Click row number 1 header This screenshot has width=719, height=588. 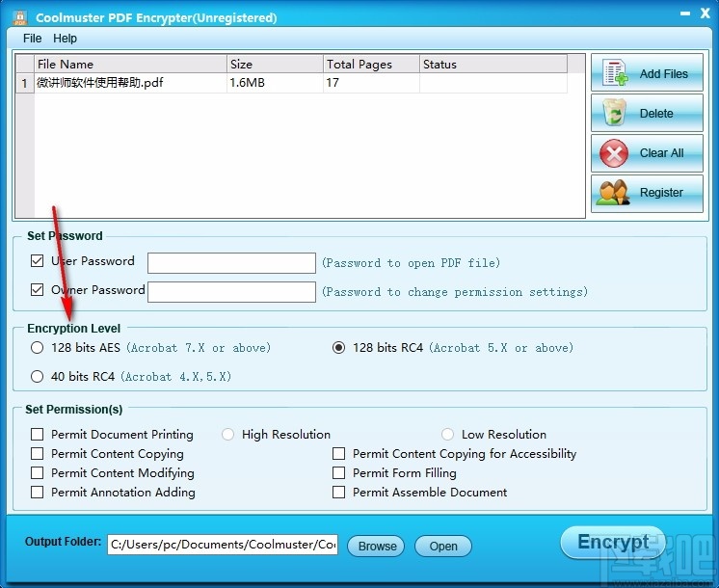25,83
